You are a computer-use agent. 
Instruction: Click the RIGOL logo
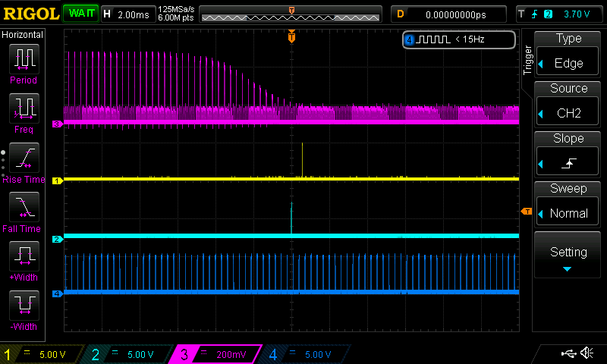click(30, 14)
